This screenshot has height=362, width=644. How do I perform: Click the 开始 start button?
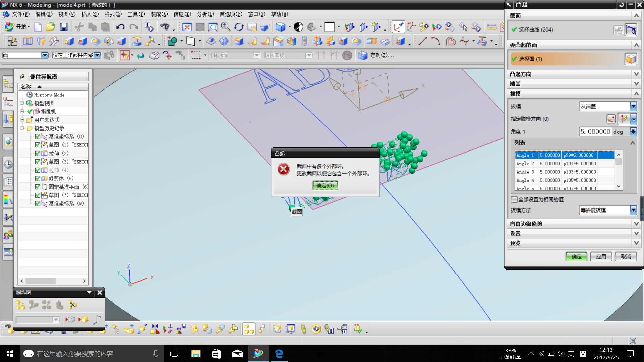[18, 27]
